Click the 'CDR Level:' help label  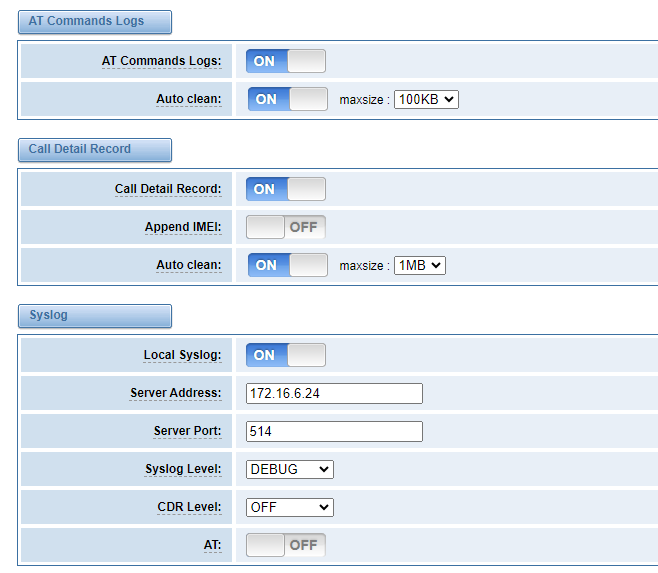pyautogui.click(x=189, y=507)
